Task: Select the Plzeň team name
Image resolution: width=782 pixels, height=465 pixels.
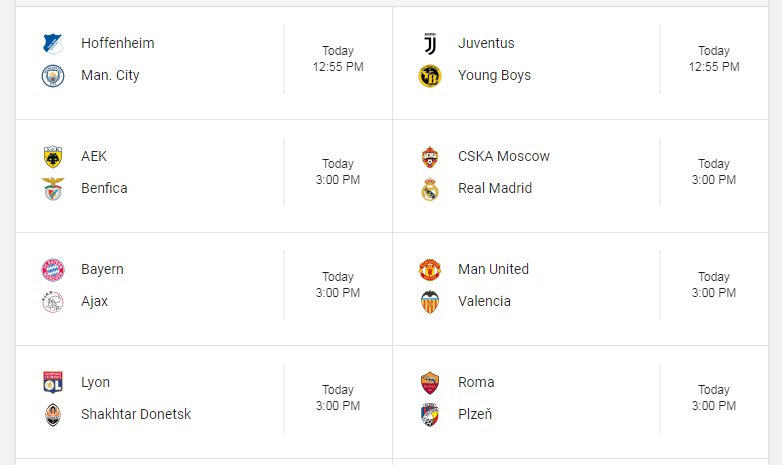Action: [475, 414]
